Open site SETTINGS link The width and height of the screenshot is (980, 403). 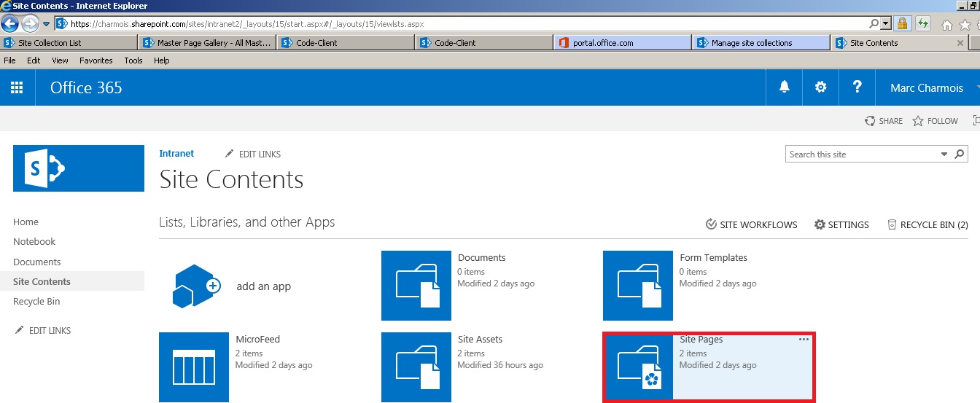[841, 224]
